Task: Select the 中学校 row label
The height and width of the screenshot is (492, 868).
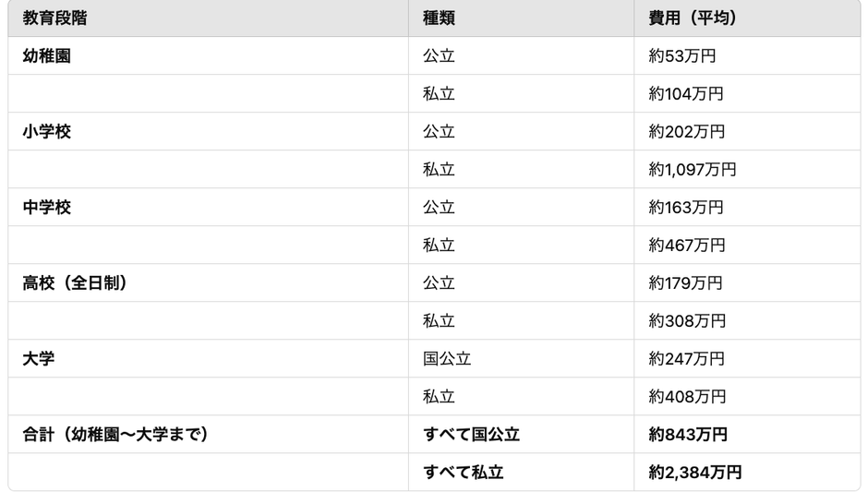Action: coord(47,208)
